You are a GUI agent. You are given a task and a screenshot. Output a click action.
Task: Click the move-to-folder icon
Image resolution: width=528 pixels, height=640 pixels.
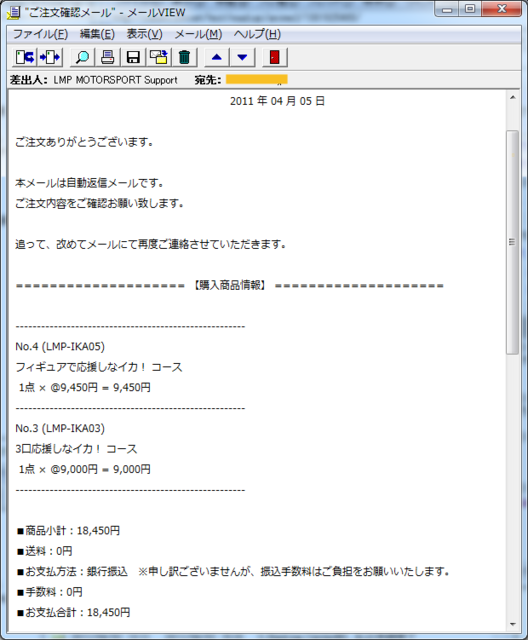pos(159,57)
